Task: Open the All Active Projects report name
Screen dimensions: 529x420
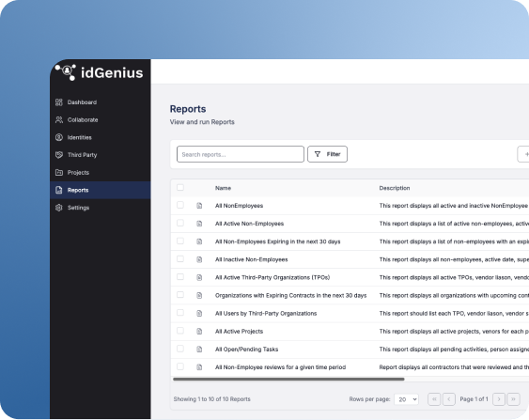Action: [239, 332]
